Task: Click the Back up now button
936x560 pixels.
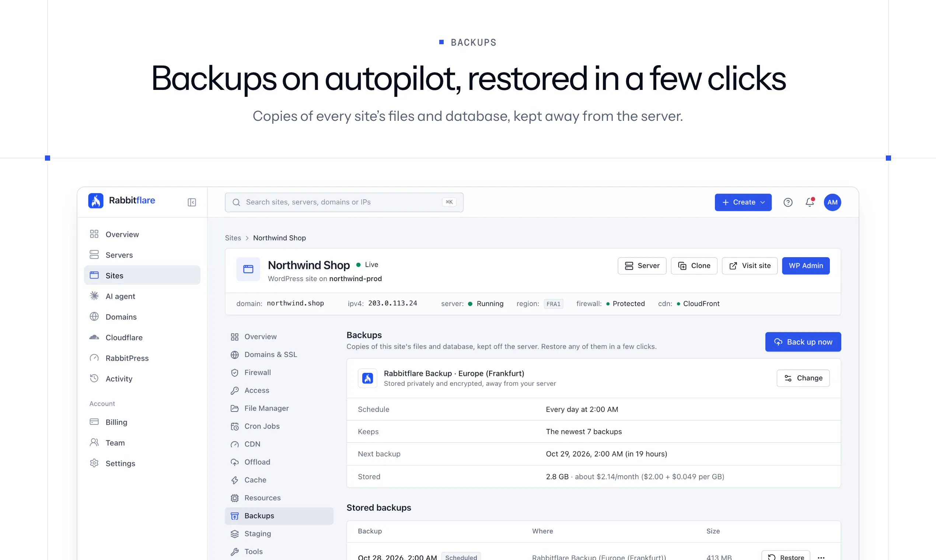Action: coord(803,342)
